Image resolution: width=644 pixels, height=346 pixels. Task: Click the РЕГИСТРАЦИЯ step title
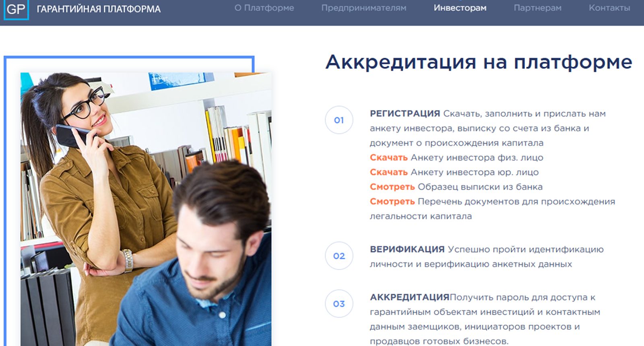pos(405,114)
